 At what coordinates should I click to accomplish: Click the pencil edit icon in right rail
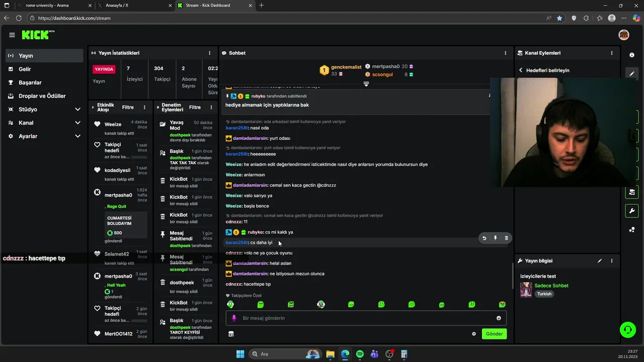click(632, 74)
